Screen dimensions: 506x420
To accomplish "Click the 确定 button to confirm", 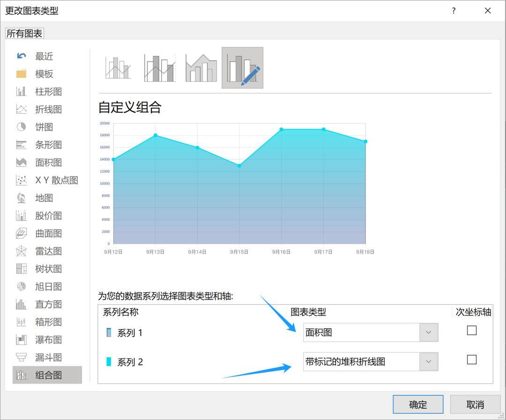I will click(418, 405).
